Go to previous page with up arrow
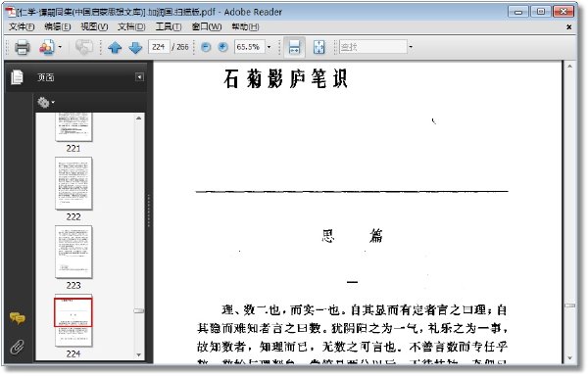 115,48
